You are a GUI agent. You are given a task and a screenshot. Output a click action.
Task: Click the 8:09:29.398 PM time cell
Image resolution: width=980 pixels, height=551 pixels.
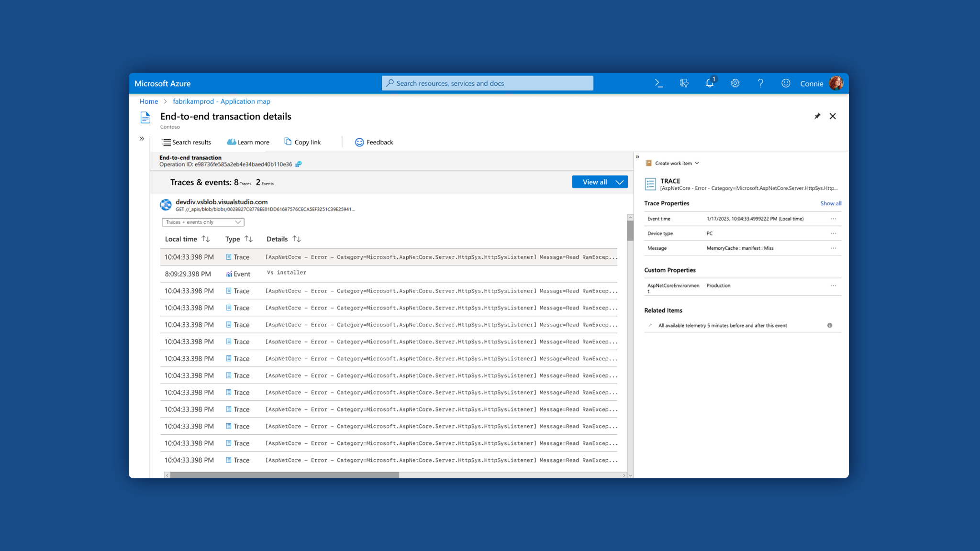pyautogui.click(x=188, y=274)
